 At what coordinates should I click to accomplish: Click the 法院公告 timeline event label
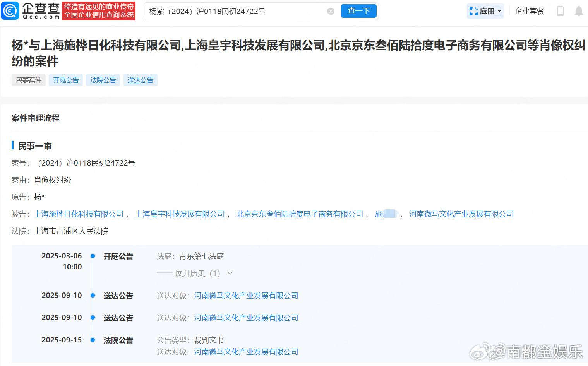pos(118,340)
